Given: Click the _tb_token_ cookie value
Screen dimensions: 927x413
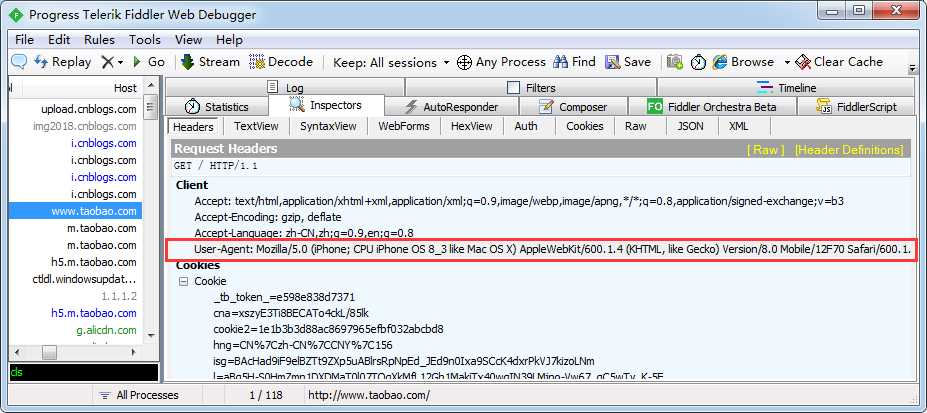Looking at the screenshot, I should pos(284,297).
